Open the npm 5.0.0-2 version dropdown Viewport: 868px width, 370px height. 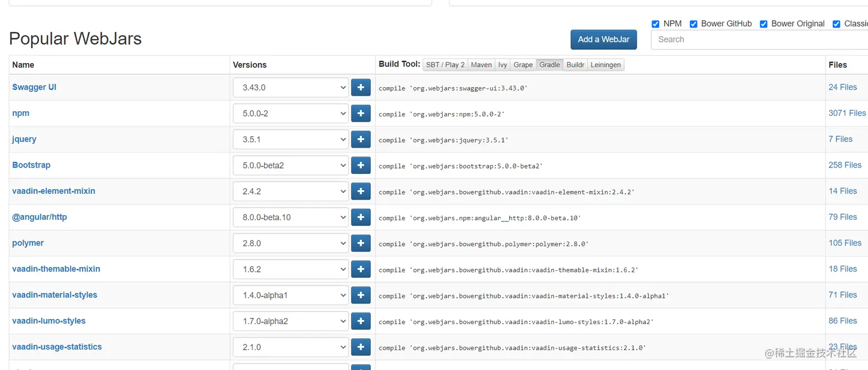[290, 114]
